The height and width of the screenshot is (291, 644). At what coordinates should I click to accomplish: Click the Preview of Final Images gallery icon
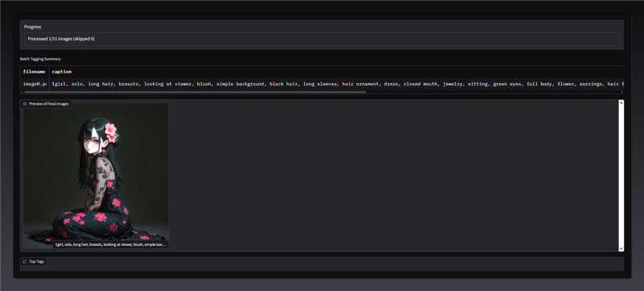click(25, 104)
